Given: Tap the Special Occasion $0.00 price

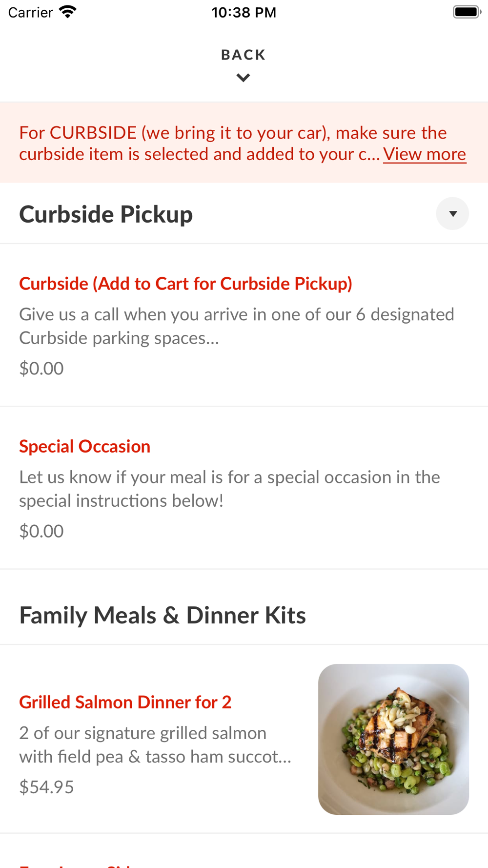Looking at the screenshot, I should pos(41,531).
